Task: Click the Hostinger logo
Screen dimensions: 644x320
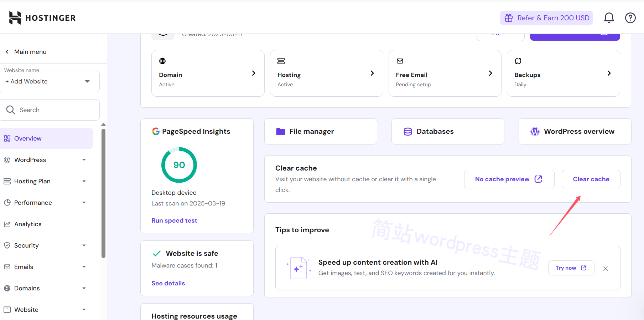Action: (x=42, y=18)
